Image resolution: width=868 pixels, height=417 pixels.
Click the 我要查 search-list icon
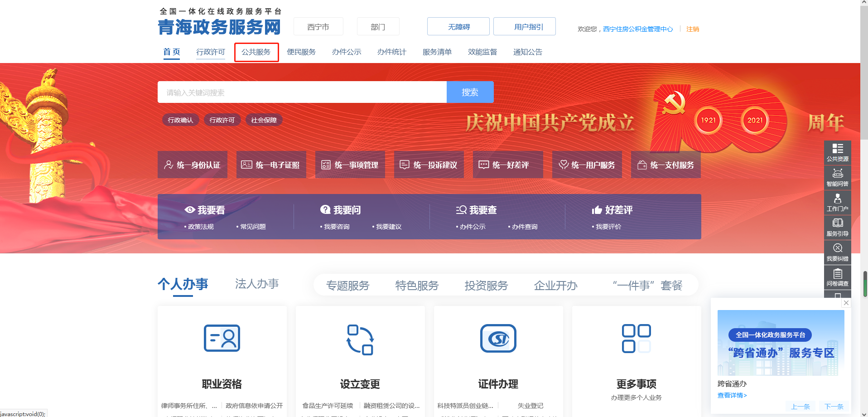coord(461,210)
